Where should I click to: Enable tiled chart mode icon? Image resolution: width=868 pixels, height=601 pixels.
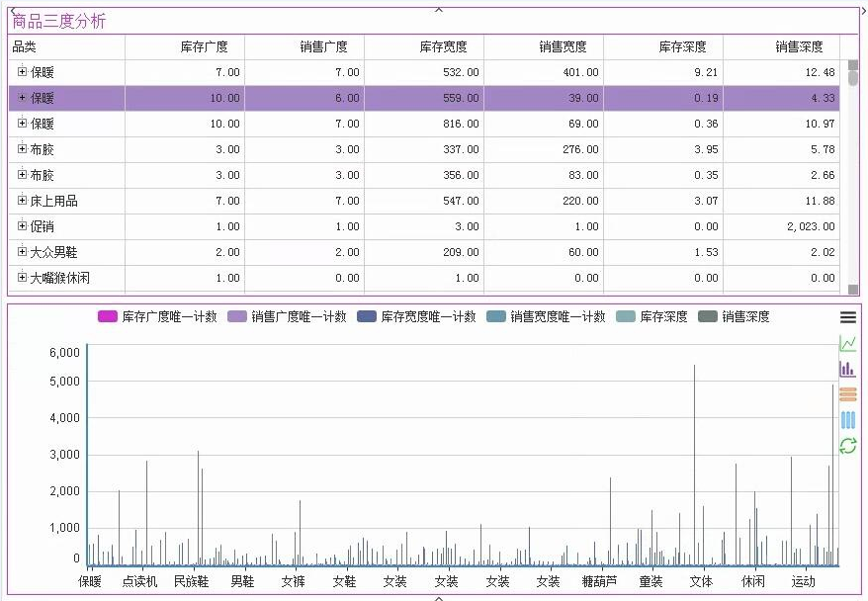click(848, 420)
